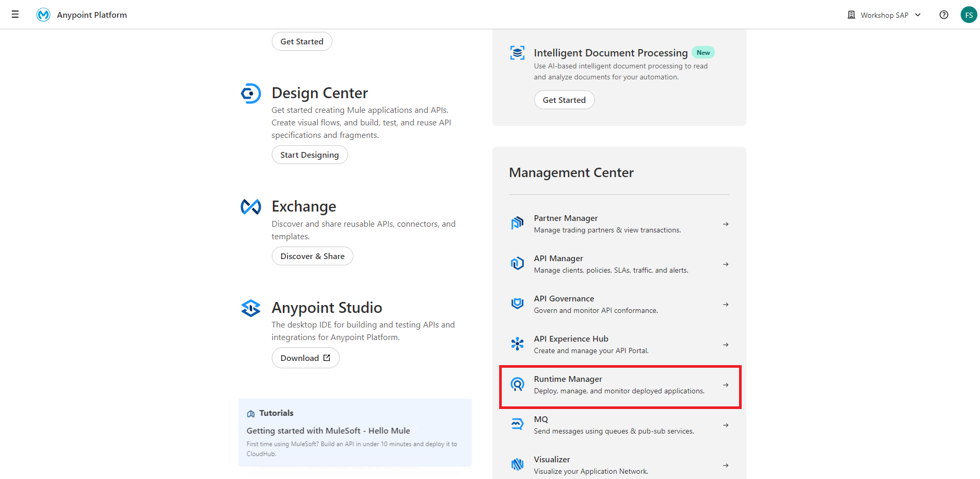Viewport: 980px width, 479px height.
Task: Click the building icon next to Workshop SAP
Action: coord(851,15)
